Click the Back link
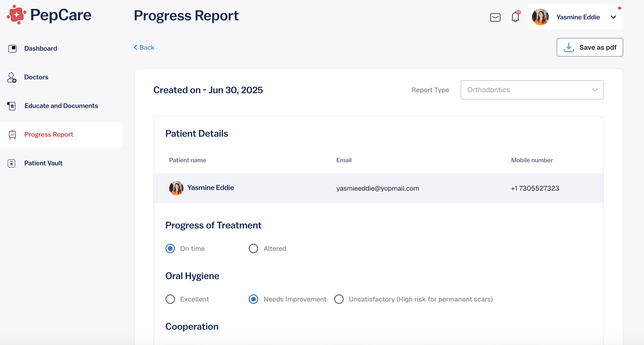 click(x=144, y=48)
